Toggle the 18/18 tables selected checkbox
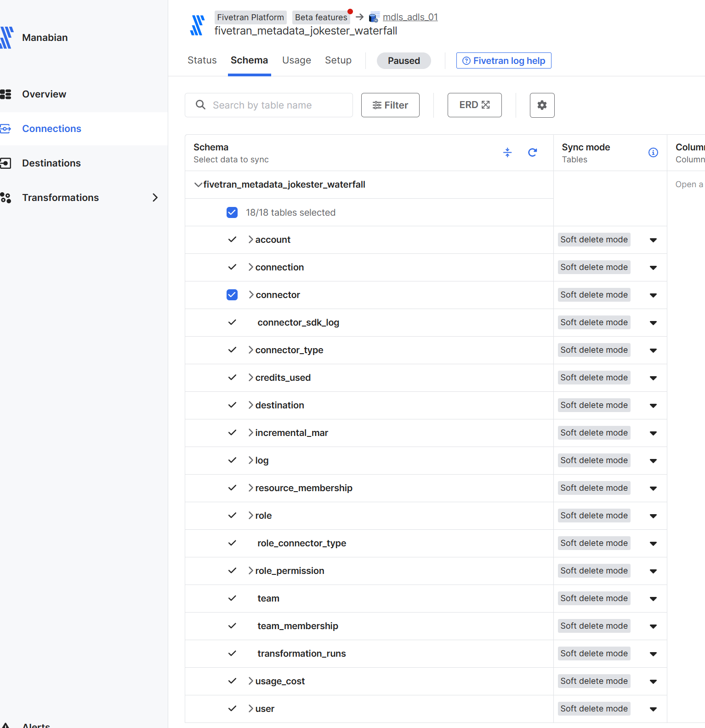 pyautogui.click(x=232, y=212)
